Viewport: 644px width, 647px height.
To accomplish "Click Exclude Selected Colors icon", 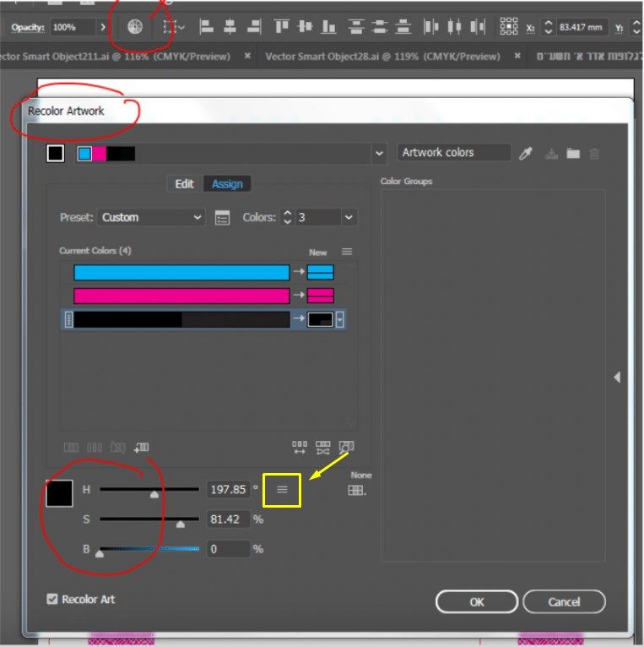I will point(118,448).
